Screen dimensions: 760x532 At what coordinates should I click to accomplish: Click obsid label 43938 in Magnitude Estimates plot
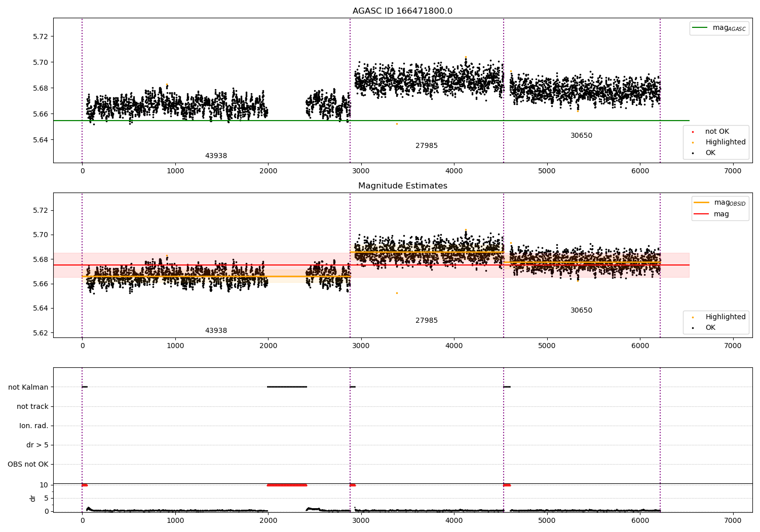point(216,331)
